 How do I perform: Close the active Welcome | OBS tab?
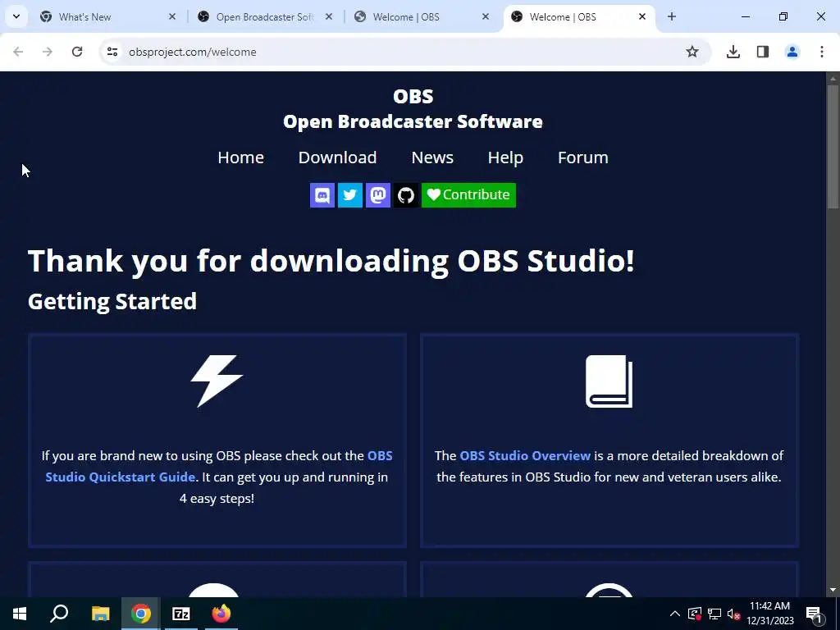(x=642, y=16)
